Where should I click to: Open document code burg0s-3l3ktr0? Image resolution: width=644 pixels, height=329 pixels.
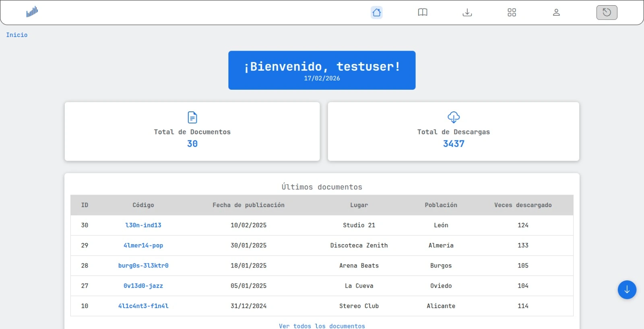point(143,265)
